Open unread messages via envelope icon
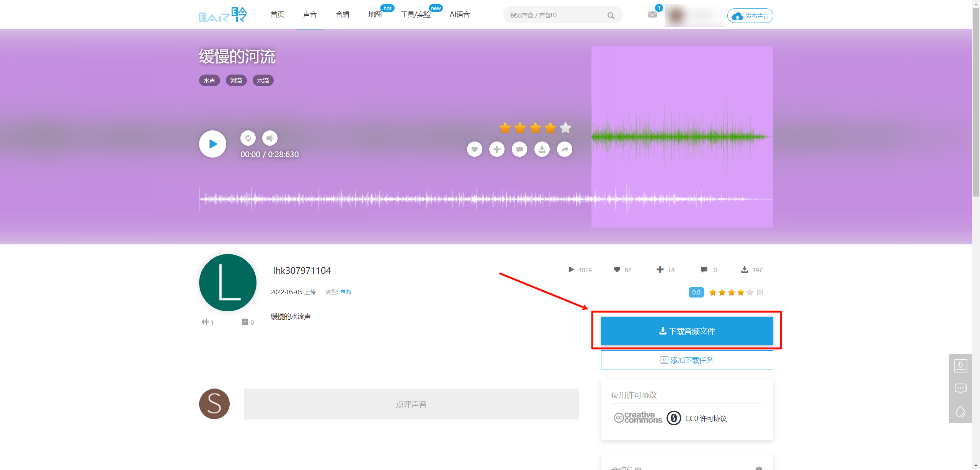The image size is (980, 470). [653, 15]
